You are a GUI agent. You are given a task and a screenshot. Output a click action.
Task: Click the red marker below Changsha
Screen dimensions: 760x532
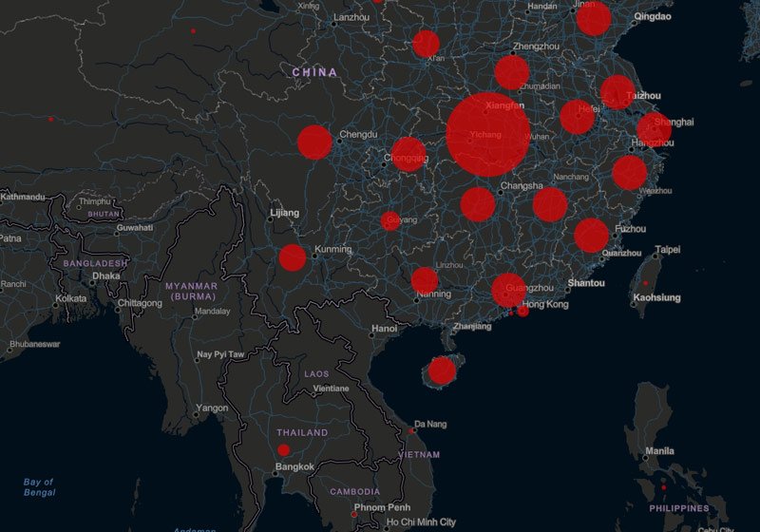tap(478, 204)
